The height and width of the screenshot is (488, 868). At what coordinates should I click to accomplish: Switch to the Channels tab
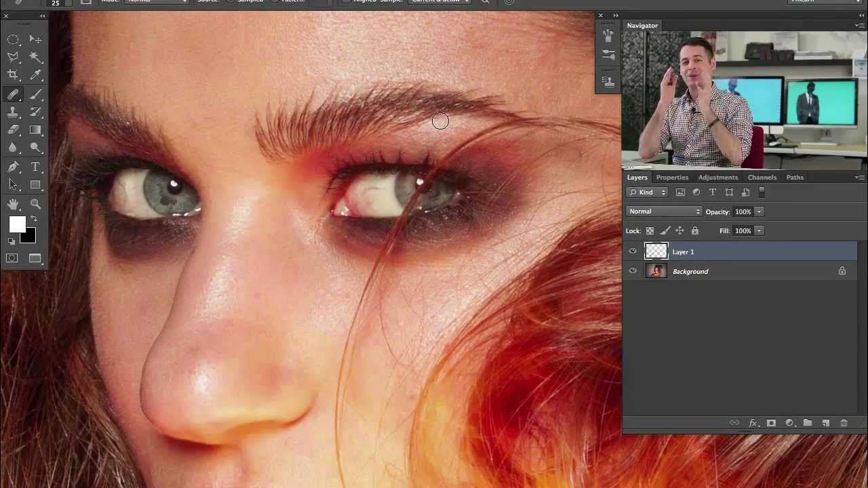point(762,178)
